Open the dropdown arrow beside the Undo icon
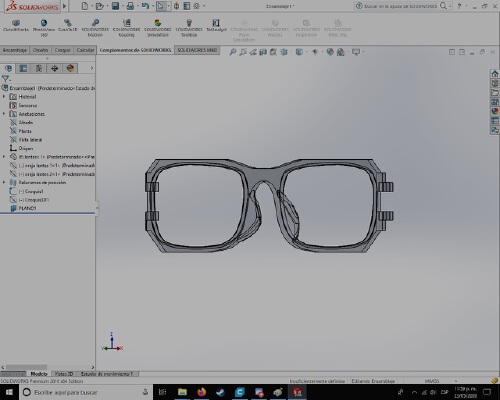Image resolution: width=500 pixels, height=400 pixels. coord(153,6)
